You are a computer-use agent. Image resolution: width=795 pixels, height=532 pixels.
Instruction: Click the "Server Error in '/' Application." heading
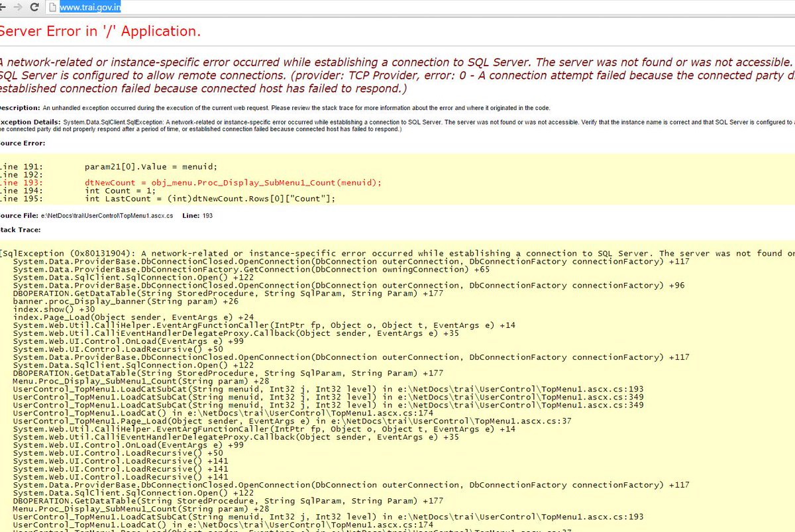[99, 31]
